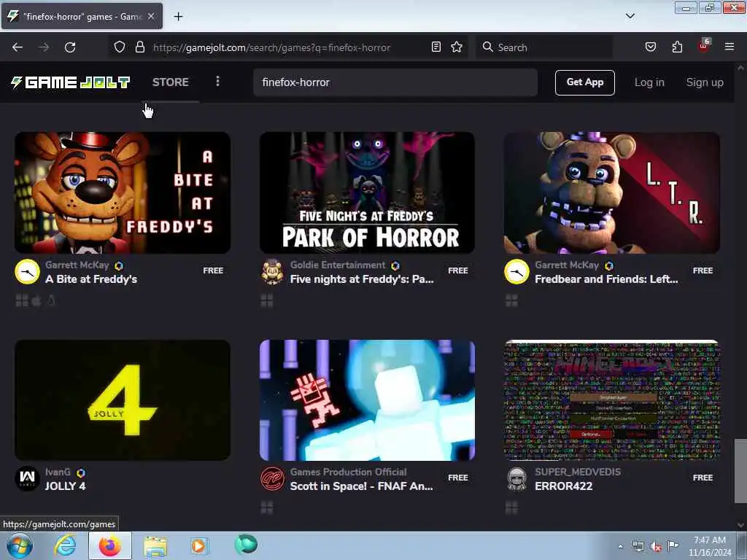Click the Firefox Search box
The image size is (747, 560).
[543, 47]
